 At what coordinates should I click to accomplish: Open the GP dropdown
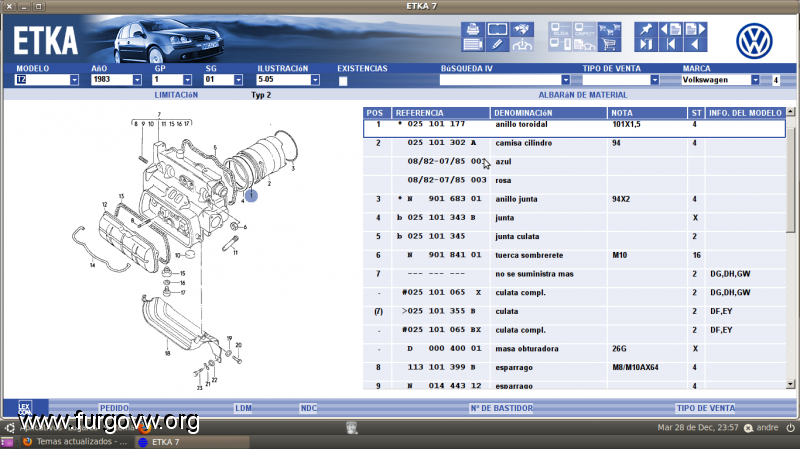click(x=187, y=80)
